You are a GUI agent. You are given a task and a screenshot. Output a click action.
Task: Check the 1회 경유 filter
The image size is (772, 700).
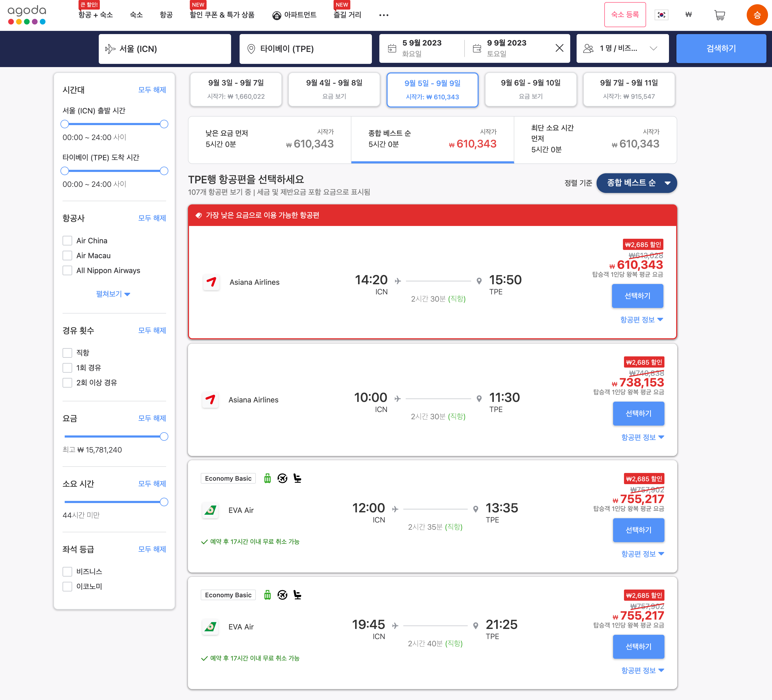click(x=67, y=368)
